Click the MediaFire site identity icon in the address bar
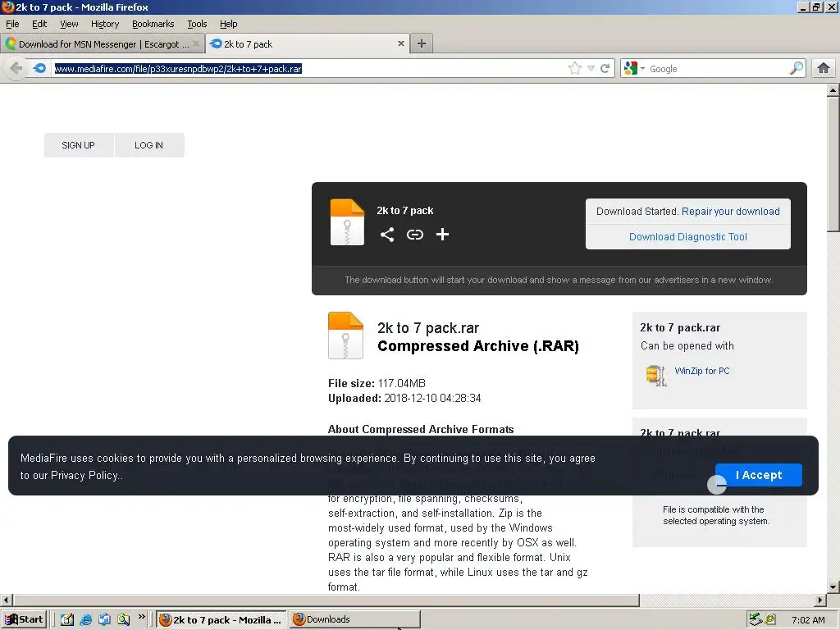This screenshot has height=630, width=840. [39, 68]
